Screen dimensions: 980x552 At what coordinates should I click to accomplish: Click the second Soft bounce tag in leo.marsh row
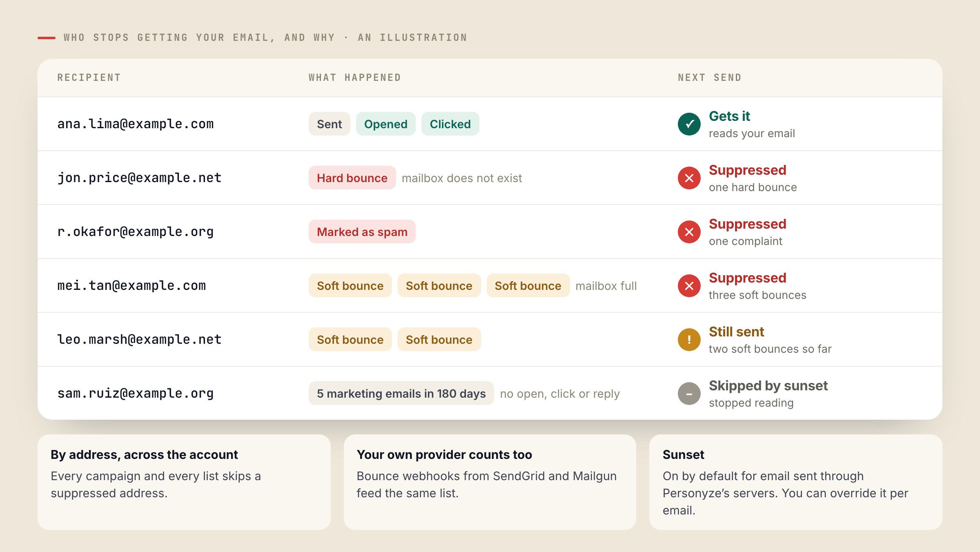(x=439, y=339)
